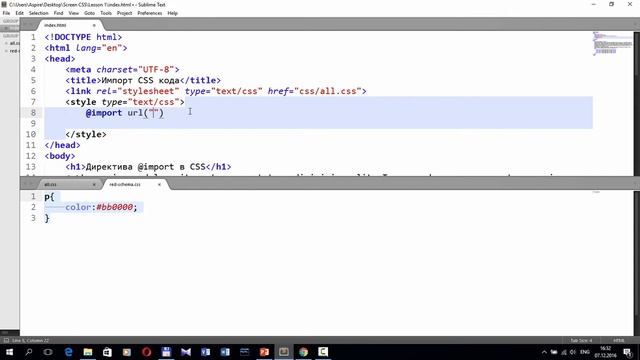Screen dimensions: 640x360
Task: Open the volume tray icon
Action: pos(573,352)
